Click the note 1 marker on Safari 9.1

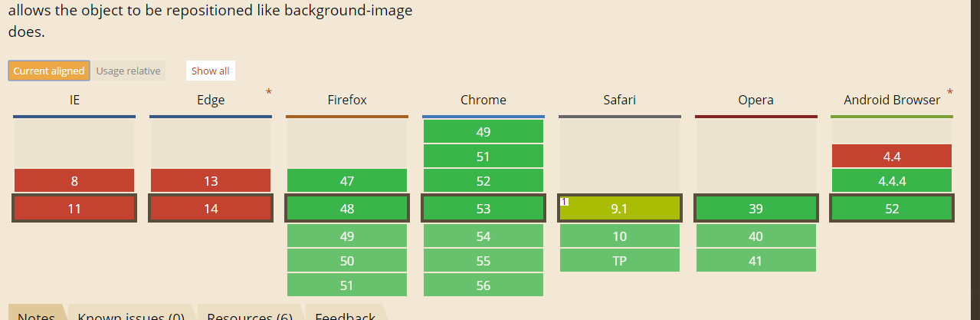[x=564, y=201]
